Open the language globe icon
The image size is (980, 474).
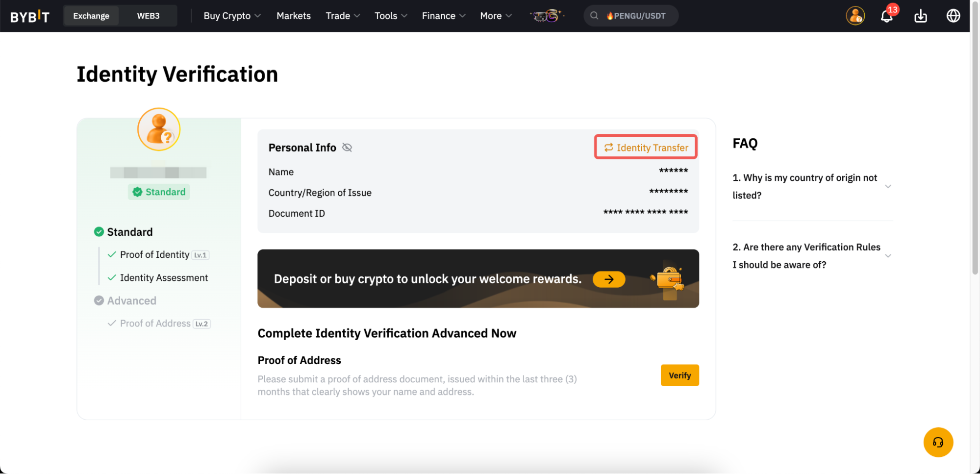point(953,16)
